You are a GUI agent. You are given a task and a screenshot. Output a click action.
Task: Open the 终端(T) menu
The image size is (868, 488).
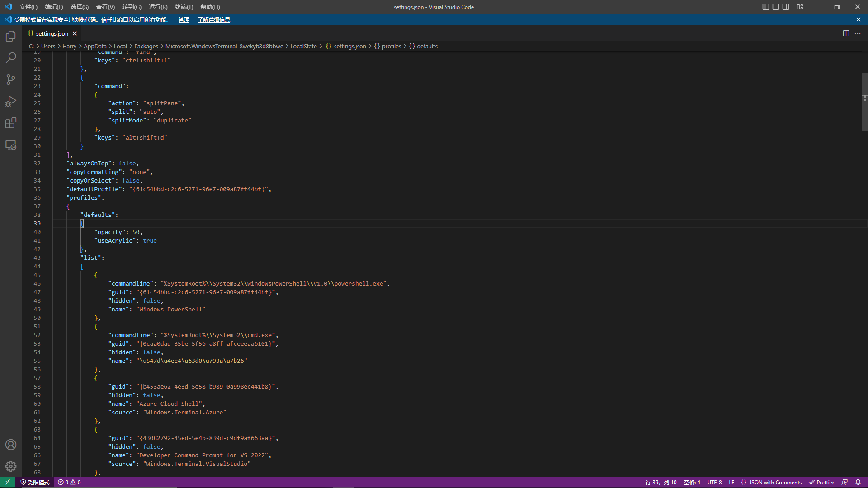coord(184,7)
